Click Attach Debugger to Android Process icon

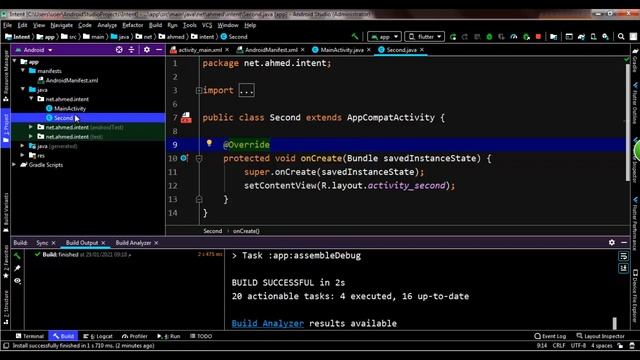pos(526,37)
